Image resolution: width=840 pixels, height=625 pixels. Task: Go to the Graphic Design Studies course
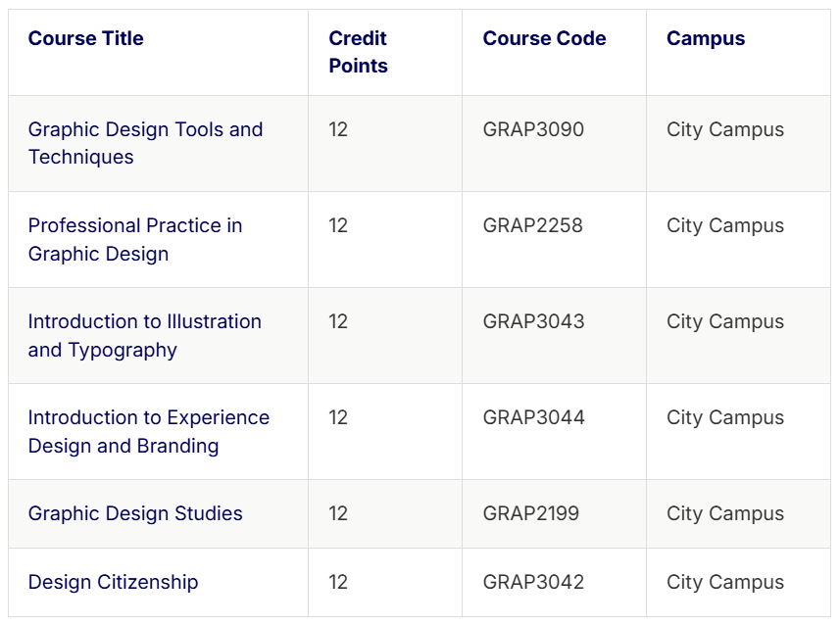pos(135,513)
